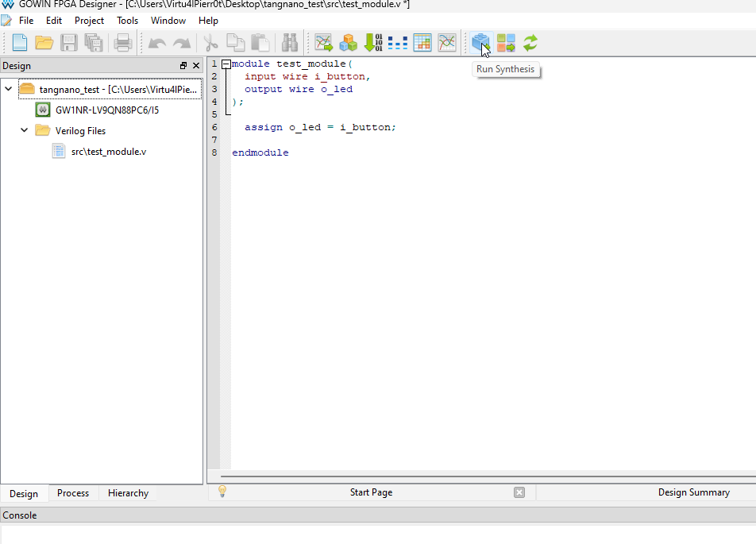Float the Design panel with undock icon
Viewport: 756px width, 544px height.
click(183, 66)
